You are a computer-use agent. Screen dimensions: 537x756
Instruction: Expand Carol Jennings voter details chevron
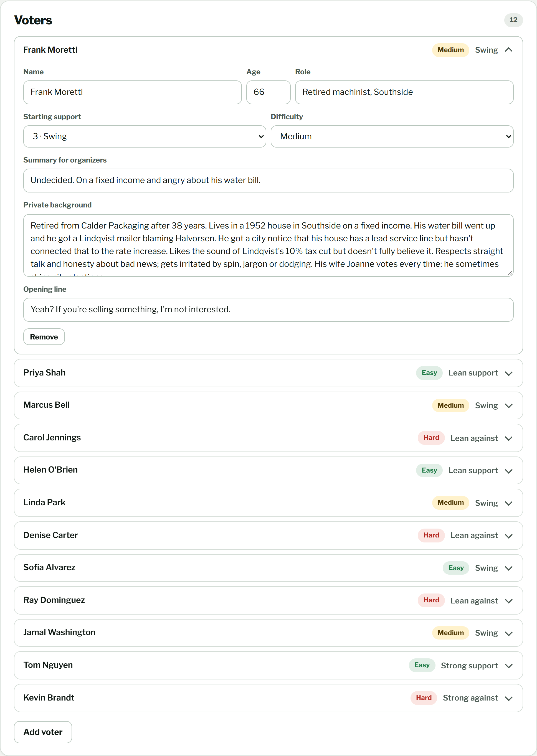pyautogui.click(x=508, y=438)
